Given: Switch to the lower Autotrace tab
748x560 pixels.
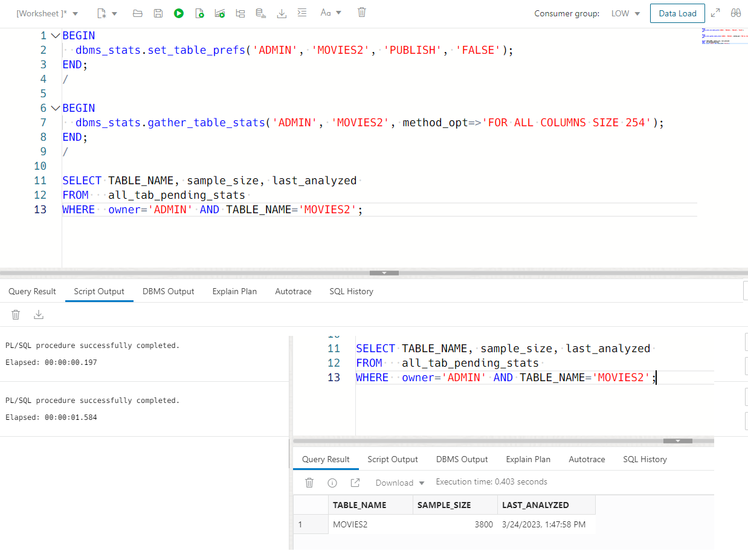Looking at the screenshot, I should pos(587,459).
